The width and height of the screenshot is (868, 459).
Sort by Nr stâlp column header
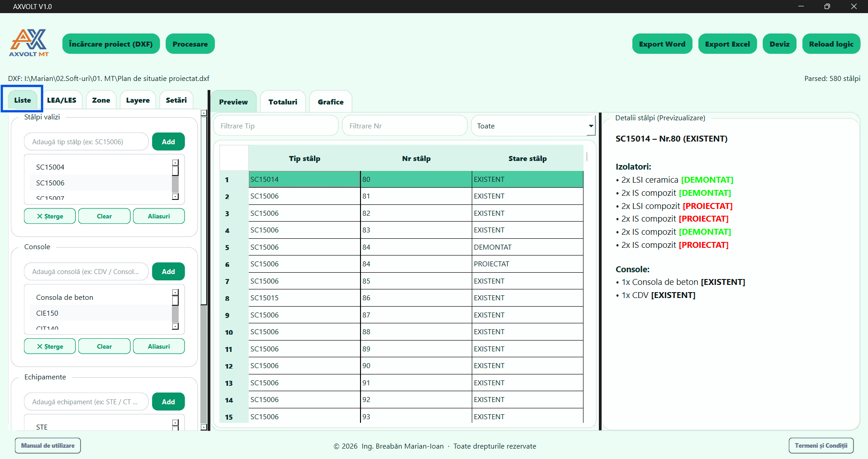tap(416, 158)
